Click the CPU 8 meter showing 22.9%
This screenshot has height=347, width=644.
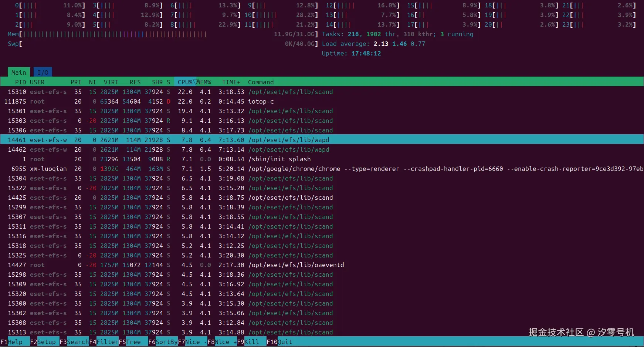pyautogui.click(x=205, y=24)
